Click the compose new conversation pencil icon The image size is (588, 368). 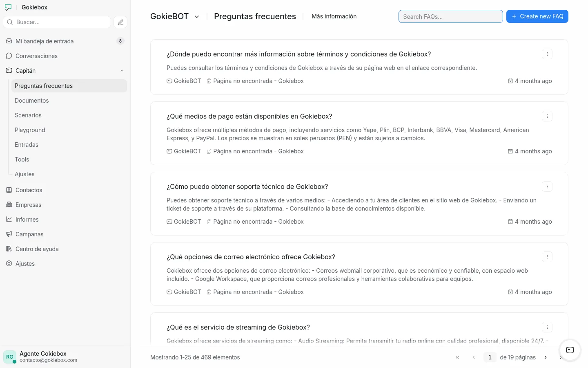(x=120, y=22)
